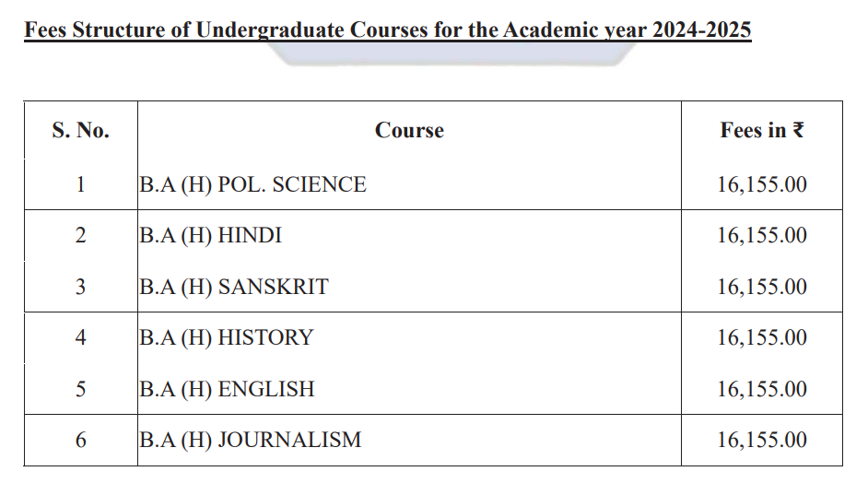Click serial number 1 in the table
868x495 pixels.
81,184
